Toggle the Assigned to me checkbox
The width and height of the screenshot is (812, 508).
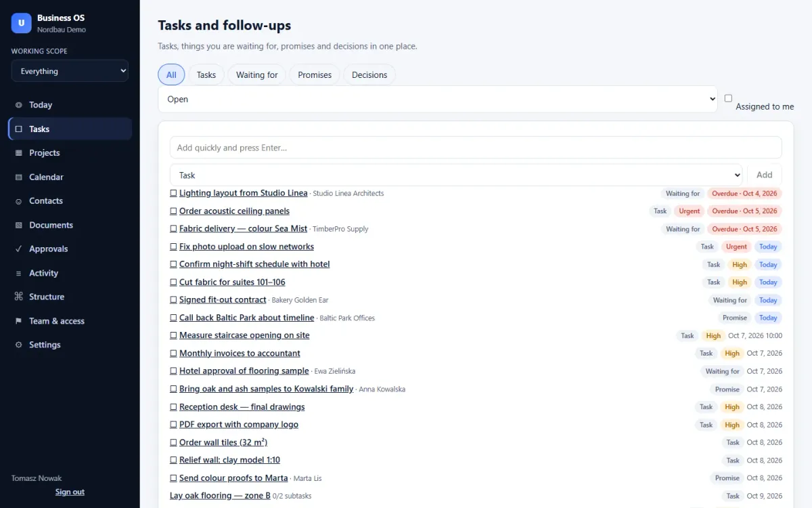click(x=728, y=98)
